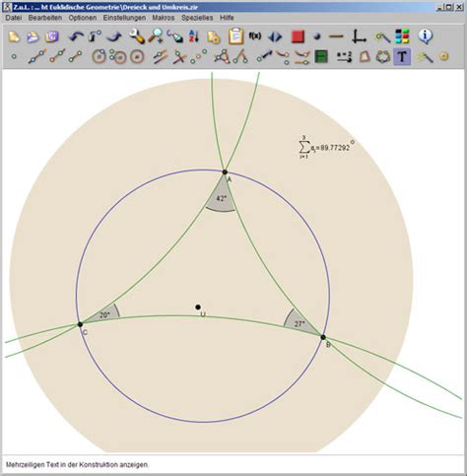The height and width of the screenshot is (476, 467).
Task: Select the ray tool
Action: pyautogui.click(x=57, y=56)
